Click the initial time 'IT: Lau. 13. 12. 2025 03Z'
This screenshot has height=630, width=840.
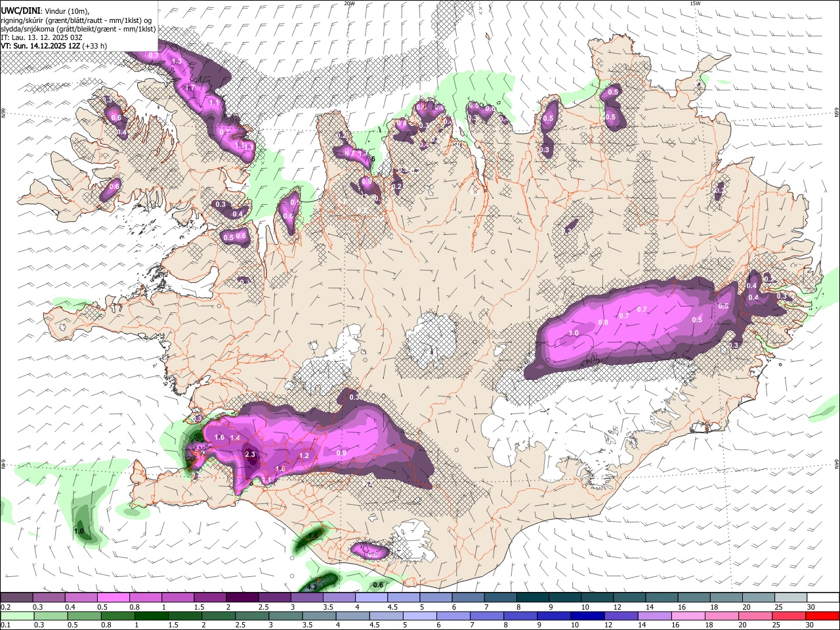pyautogui.click(x=41, y=37)
